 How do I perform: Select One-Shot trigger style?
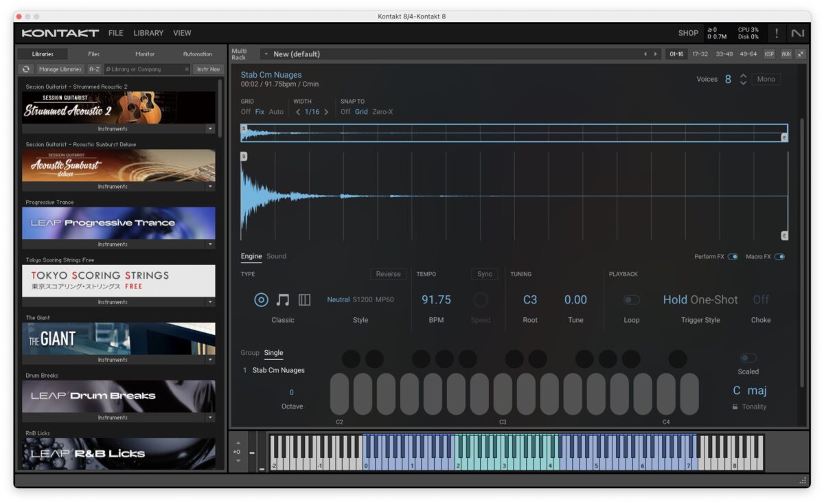(714, 299)
